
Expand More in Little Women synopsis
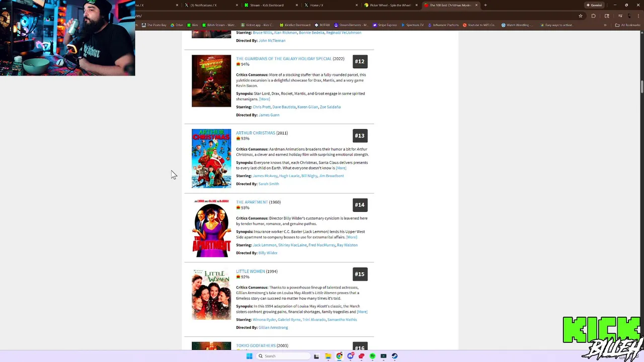[x=362, y=312]
